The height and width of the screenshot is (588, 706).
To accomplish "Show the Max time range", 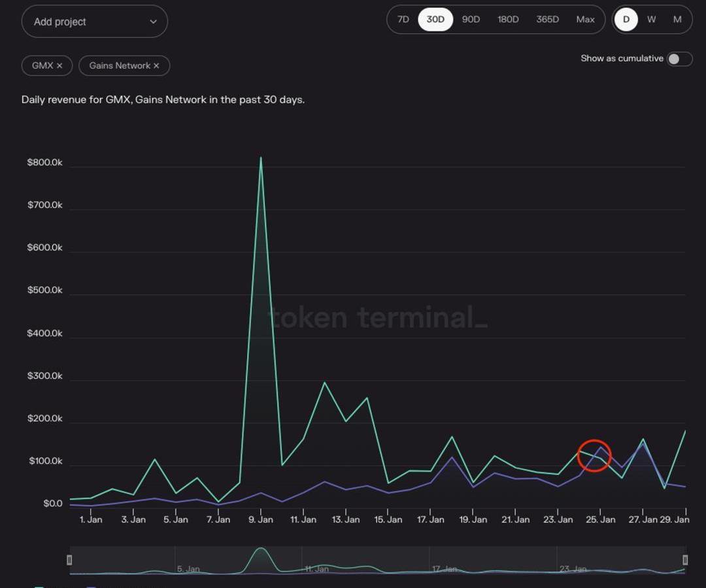I will [x=585, y=20].
